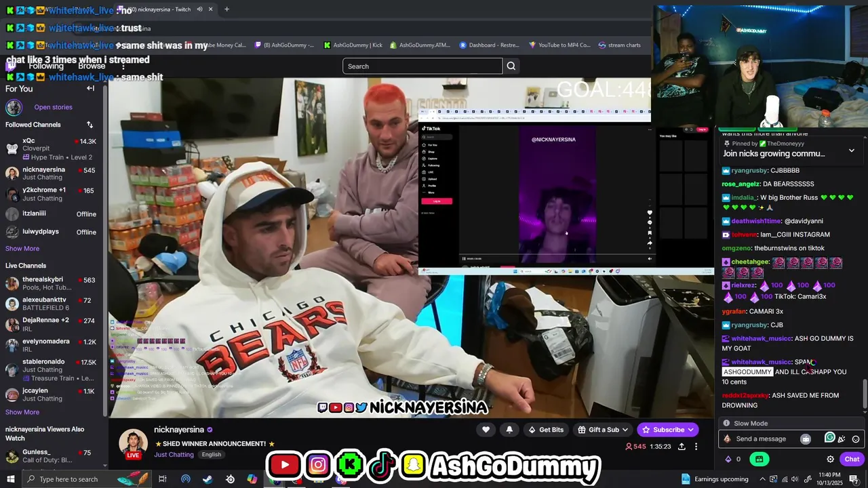Open the Gift a Sub dropdown
The height and width of the screenshot is (488, 868).
coord(603,430)
